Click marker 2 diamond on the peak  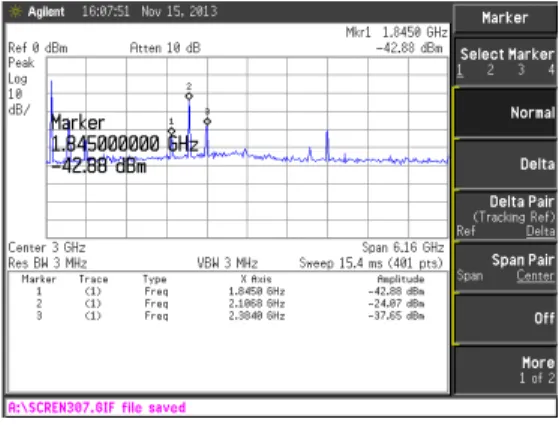pos(189,96)
